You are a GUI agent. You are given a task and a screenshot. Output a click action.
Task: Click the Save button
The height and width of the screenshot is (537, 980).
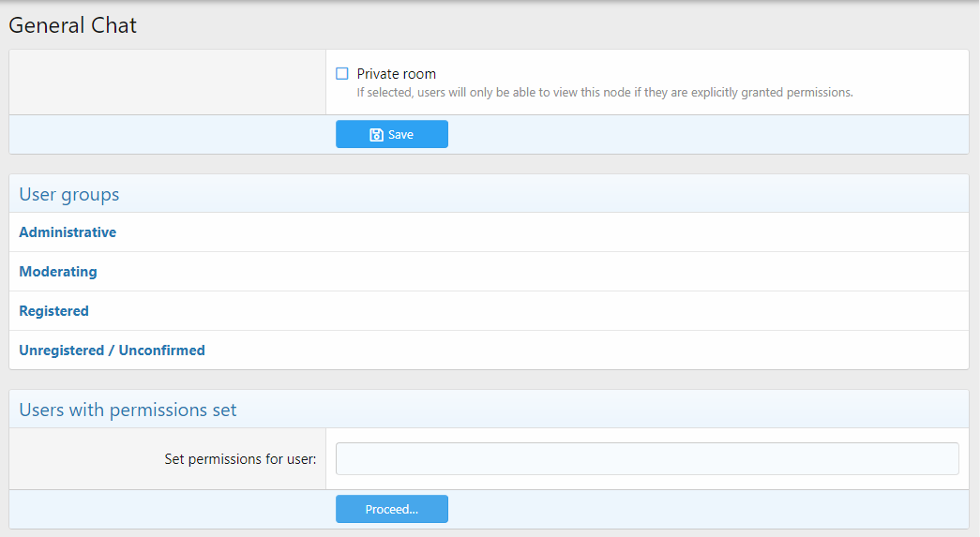[x=392, y=134]
